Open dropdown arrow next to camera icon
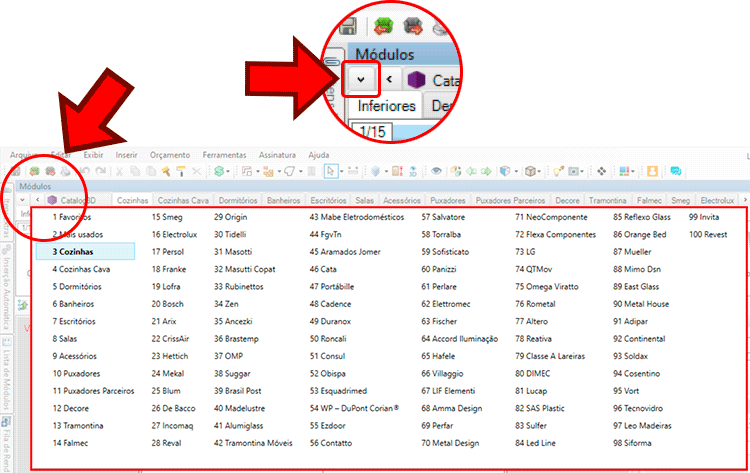Screen dimensions: 750x473 582,172
